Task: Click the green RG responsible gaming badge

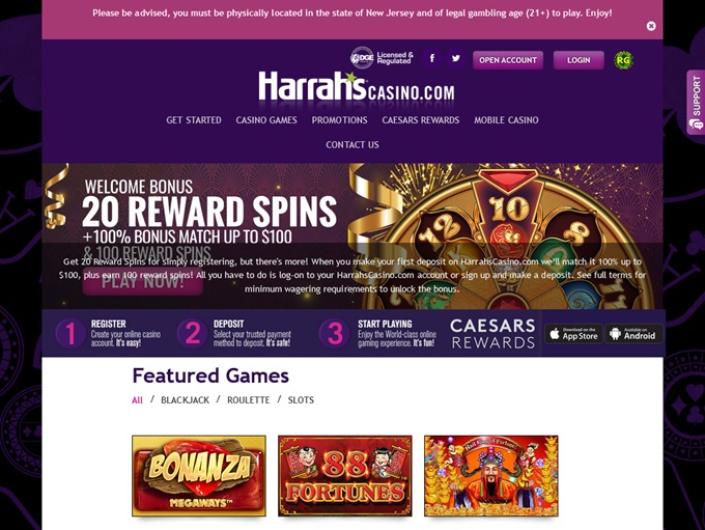Action: coord(624,60)
